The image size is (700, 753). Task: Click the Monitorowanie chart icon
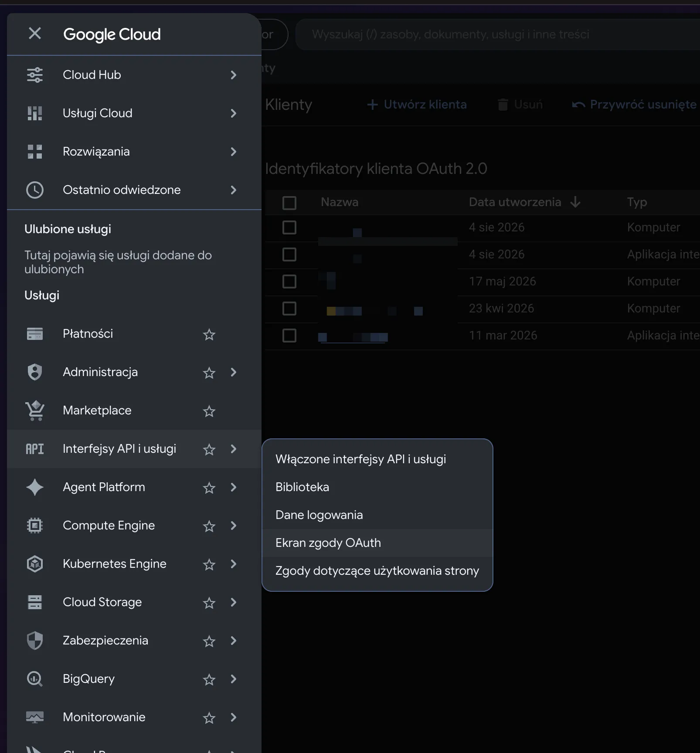pos(35,717)
